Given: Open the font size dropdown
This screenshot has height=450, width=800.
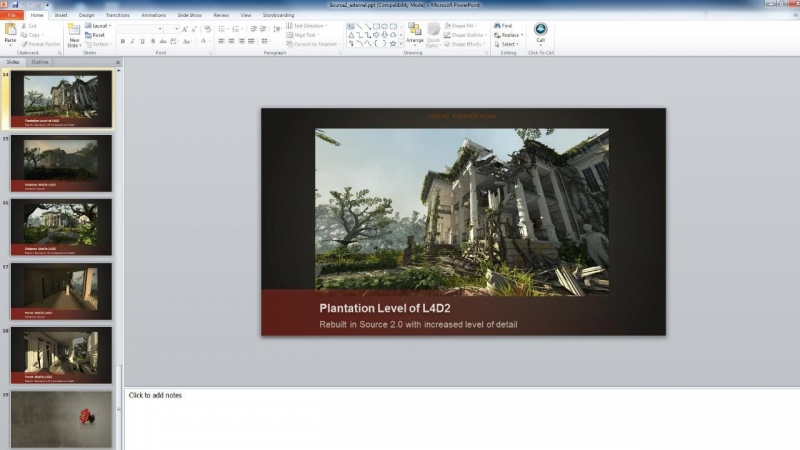Looking at the screenshot, I should [x=177, y=29].
